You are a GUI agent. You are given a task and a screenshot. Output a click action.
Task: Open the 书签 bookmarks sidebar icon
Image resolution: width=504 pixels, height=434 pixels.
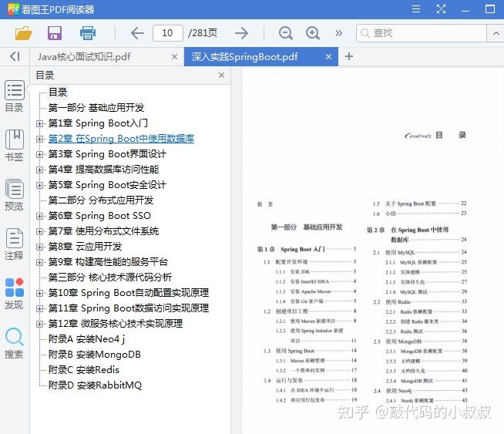(14, 146)
